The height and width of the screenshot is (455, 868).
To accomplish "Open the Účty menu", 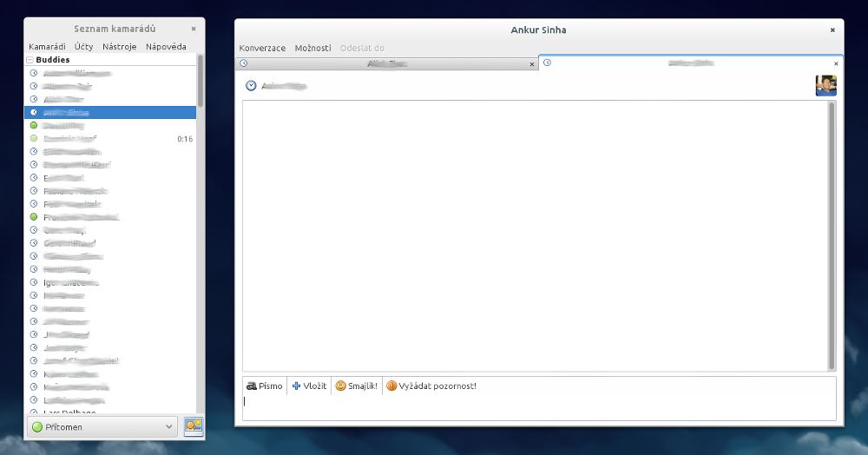I will pos(84,46).
